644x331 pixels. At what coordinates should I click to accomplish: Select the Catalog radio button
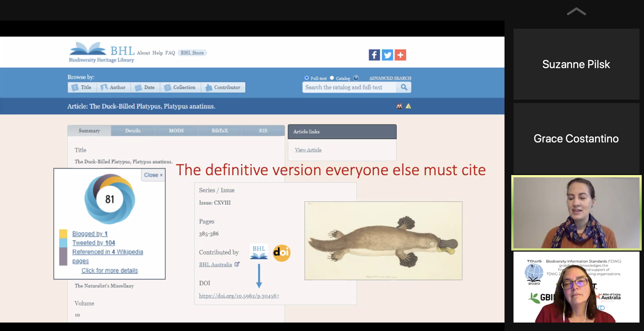tap(332, 78)
